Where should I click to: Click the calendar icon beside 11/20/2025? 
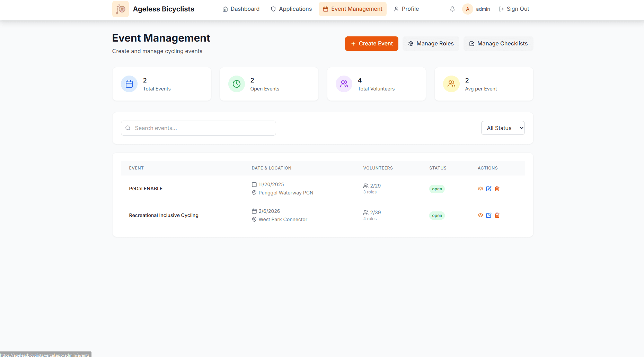(254, 184)
